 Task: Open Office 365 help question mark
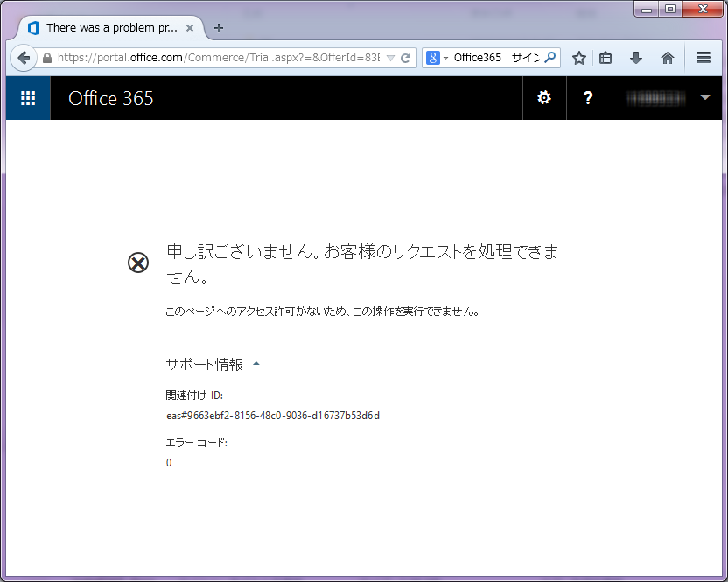tap(588, 97)
